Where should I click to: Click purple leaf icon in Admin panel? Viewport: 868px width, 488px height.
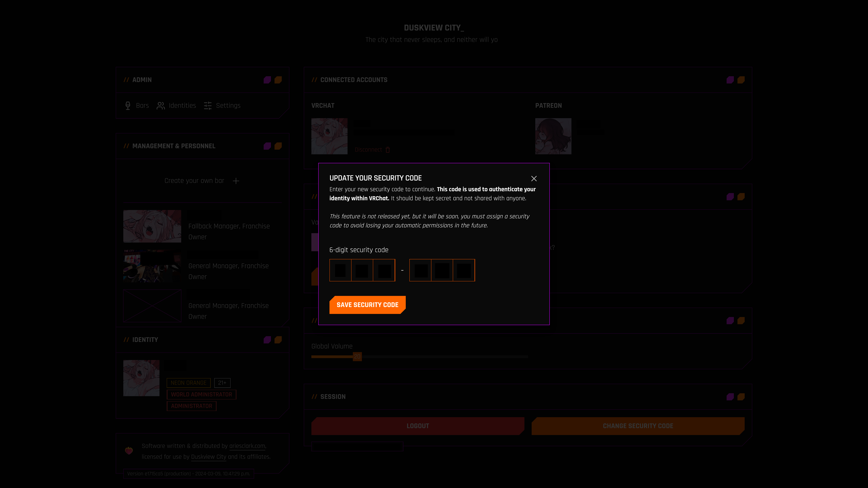coord(267,80)
